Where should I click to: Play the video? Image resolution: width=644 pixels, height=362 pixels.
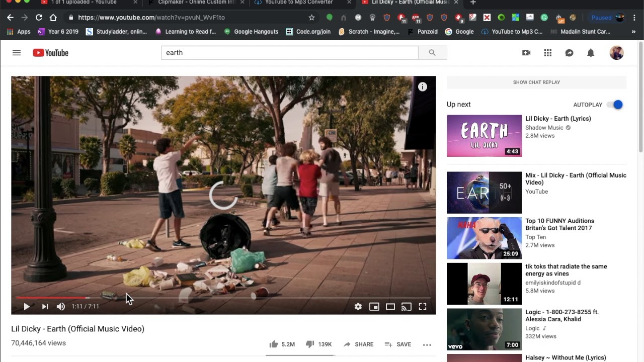[x=26, y=306]
